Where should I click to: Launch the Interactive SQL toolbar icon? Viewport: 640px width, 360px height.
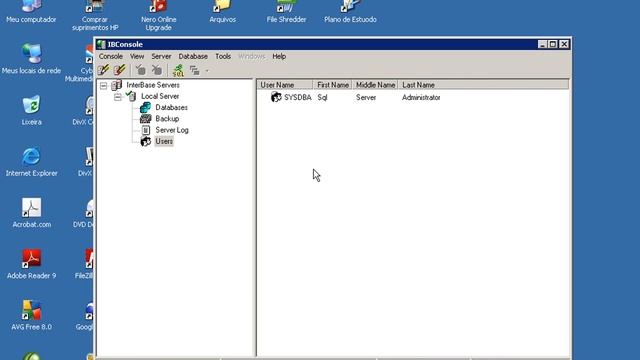tap(178, 71)
